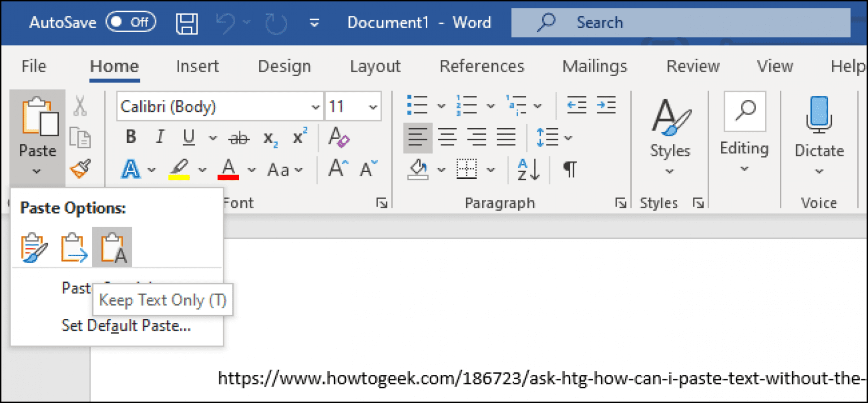Open the Review tab
Screen dimensions: 868x403
[693, 66]
